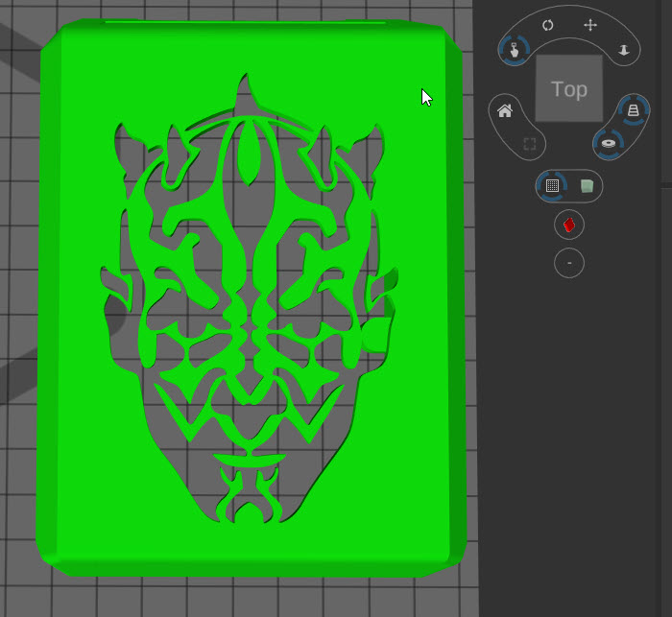This screenshot has width=672, height=617.
Task: Activate the hand pointer select tool
Action: tap(515, 50)
